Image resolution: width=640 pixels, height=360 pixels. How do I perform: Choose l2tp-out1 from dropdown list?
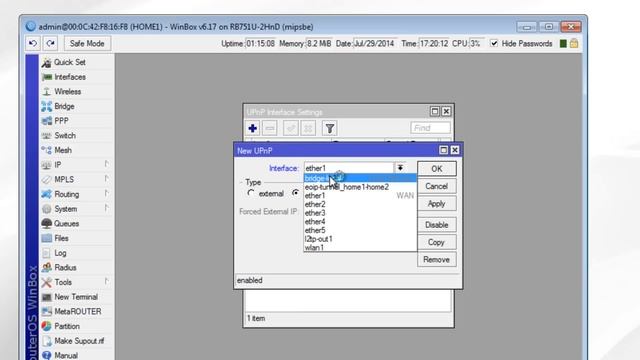[x=360, y=239]
